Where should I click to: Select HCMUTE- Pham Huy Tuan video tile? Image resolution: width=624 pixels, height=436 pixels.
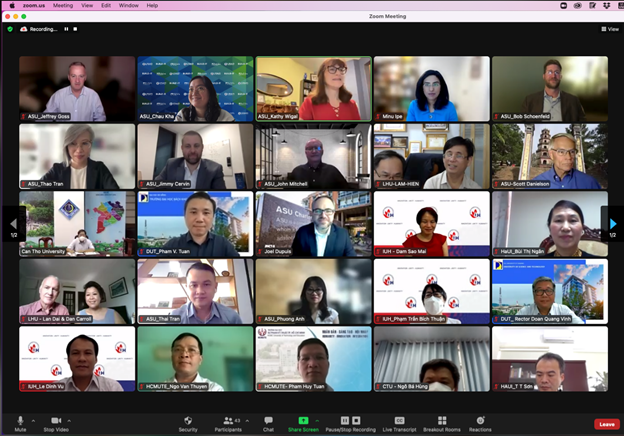click(314, 359)
